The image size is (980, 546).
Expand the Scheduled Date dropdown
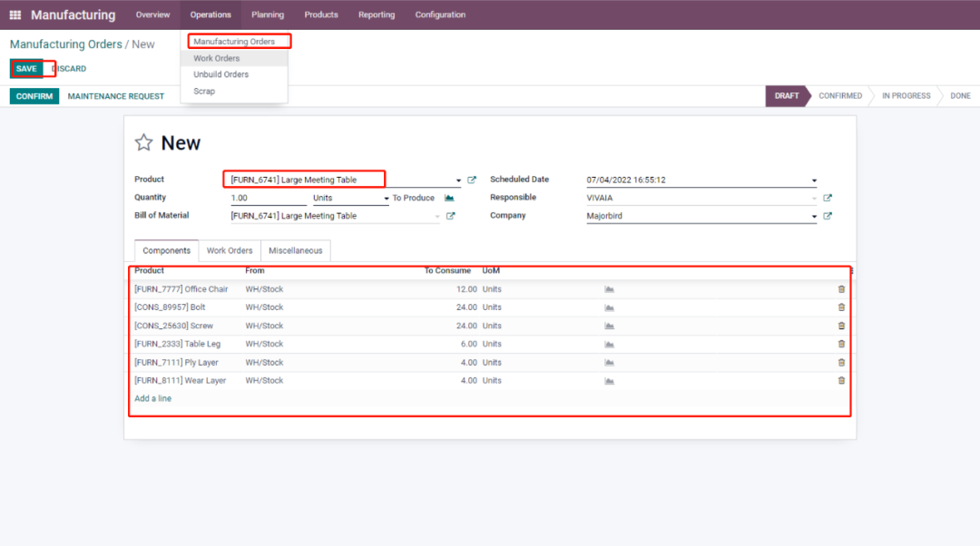coord(814,180)
